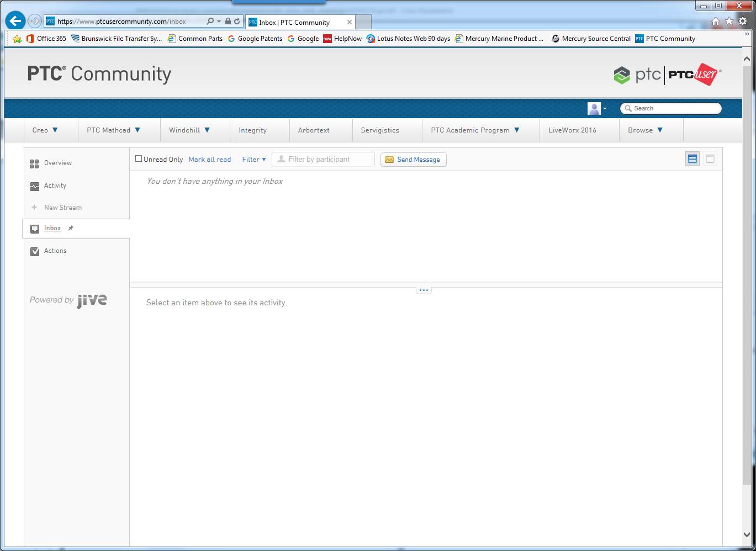Viewport: 756px width, 551px height.
Task: Click the search magnifier in address bar
Action: [x=210, y=22]
